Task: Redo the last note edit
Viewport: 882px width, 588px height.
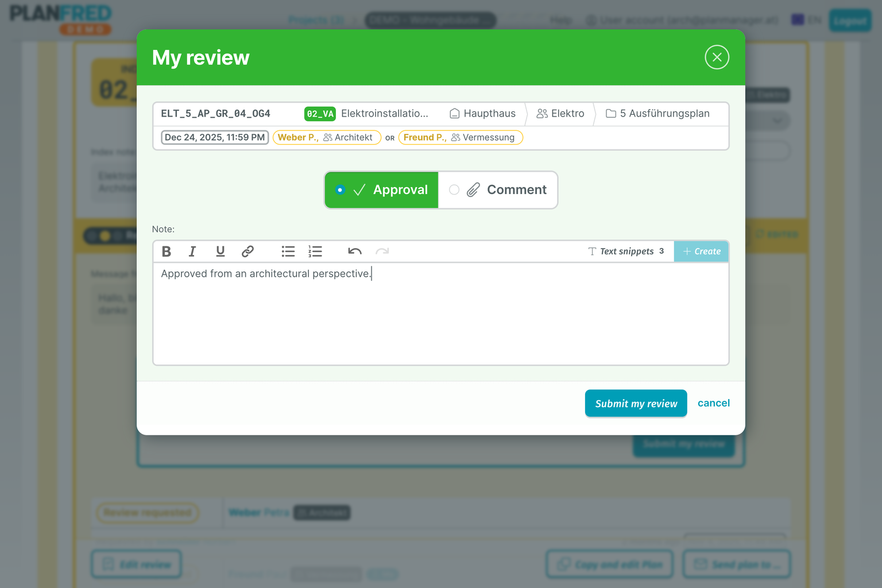Action: 383,251
